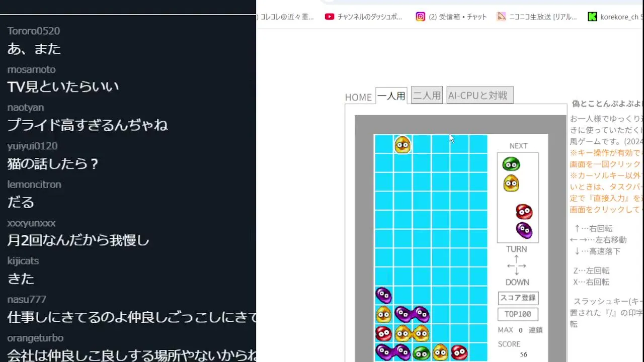Viewport: 644px width, 362px height.
Task: Switch to the 二人用 tab
Action: (427, 95)
